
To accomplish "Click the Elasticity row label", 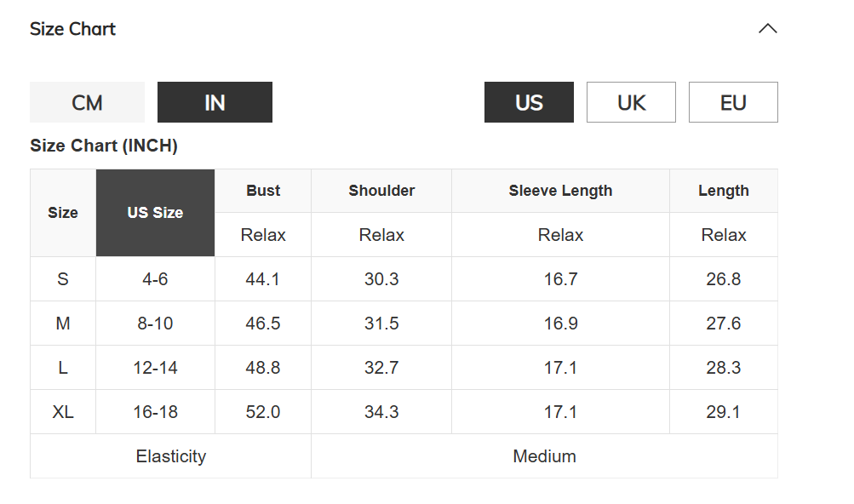I will (170, 456).
